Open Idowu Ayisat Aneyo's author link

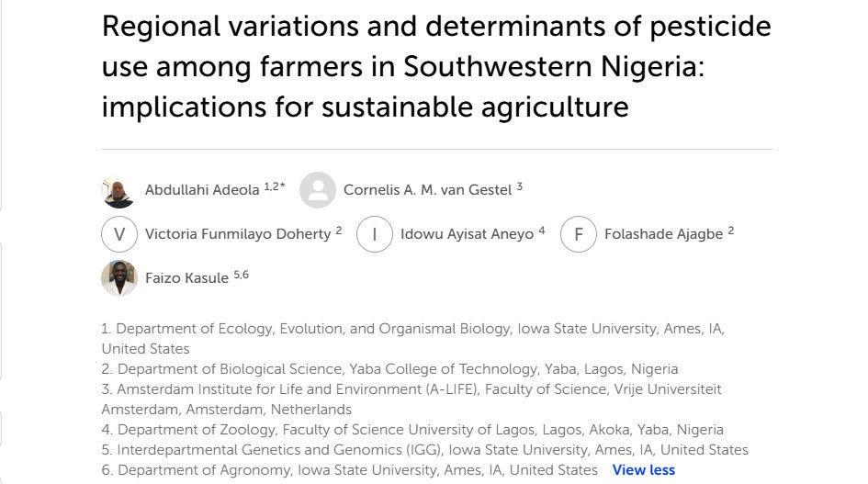coord(468,233)
